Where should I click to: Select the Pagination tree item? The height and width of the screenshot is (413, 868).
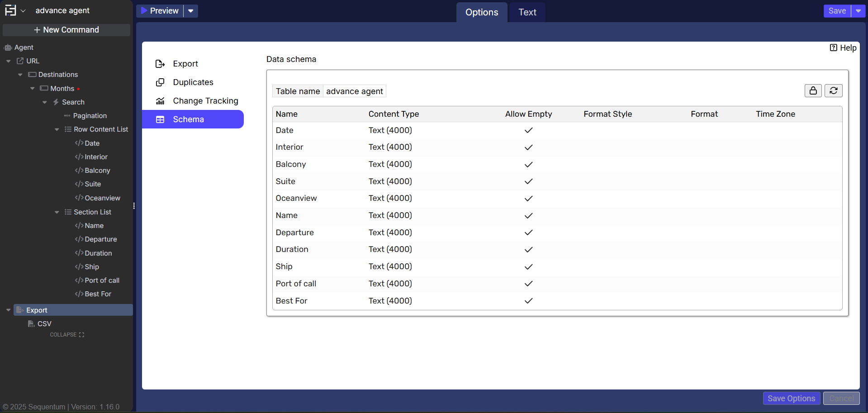point(90,116)
